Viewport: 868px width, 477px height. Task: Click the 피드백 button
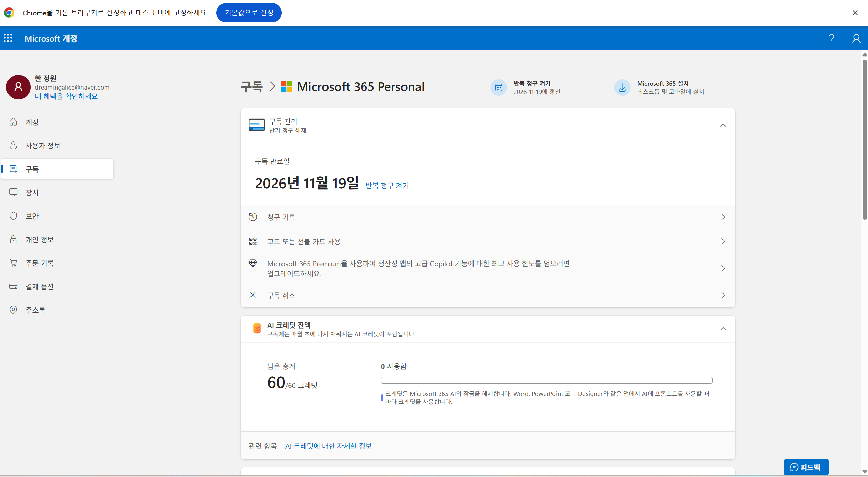tap(806, 467)
